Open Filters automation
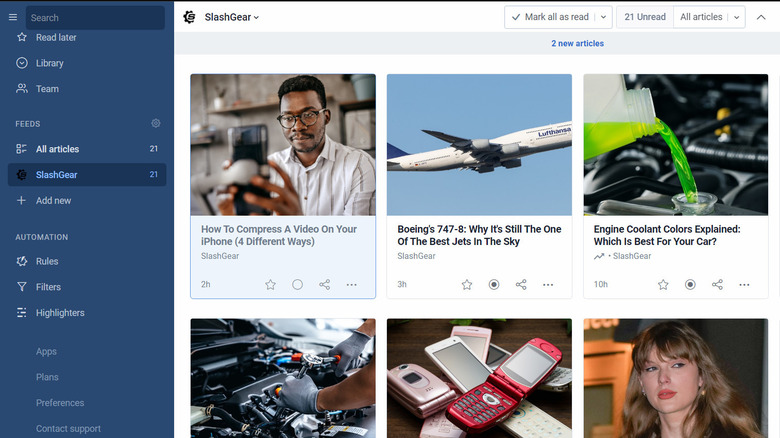 [48, 287]
